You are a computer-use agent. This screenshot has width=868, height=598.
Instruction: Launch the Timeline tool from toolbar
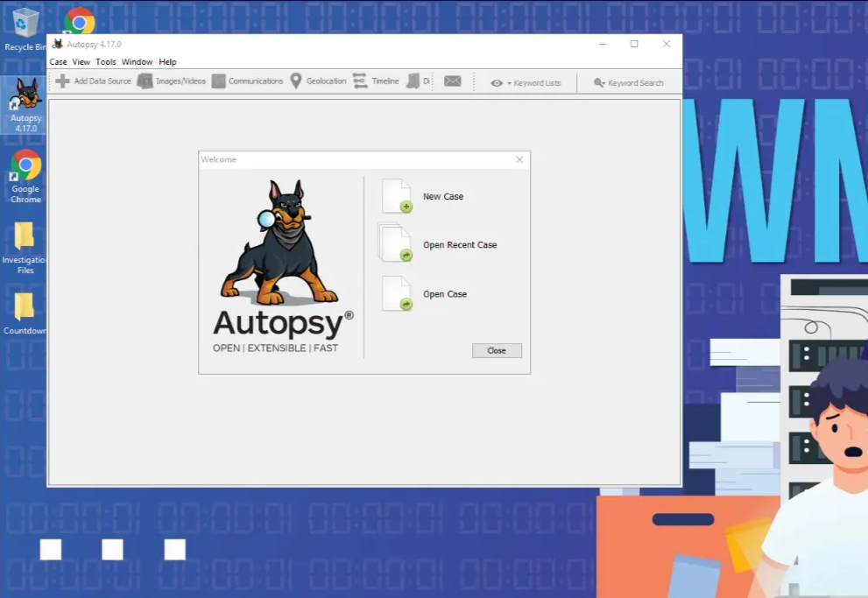tap(377, 81)
